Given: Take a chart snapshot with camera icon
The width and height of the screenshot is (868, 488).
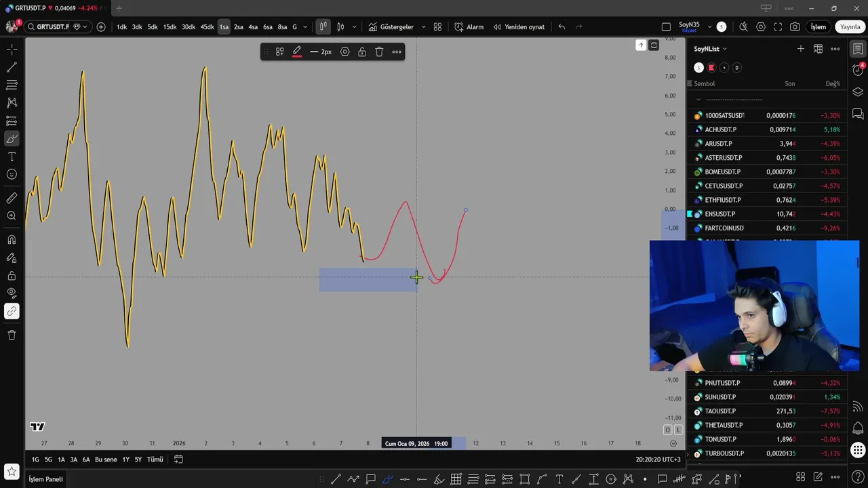Looking at the screenshot, I should pos(795,27).
